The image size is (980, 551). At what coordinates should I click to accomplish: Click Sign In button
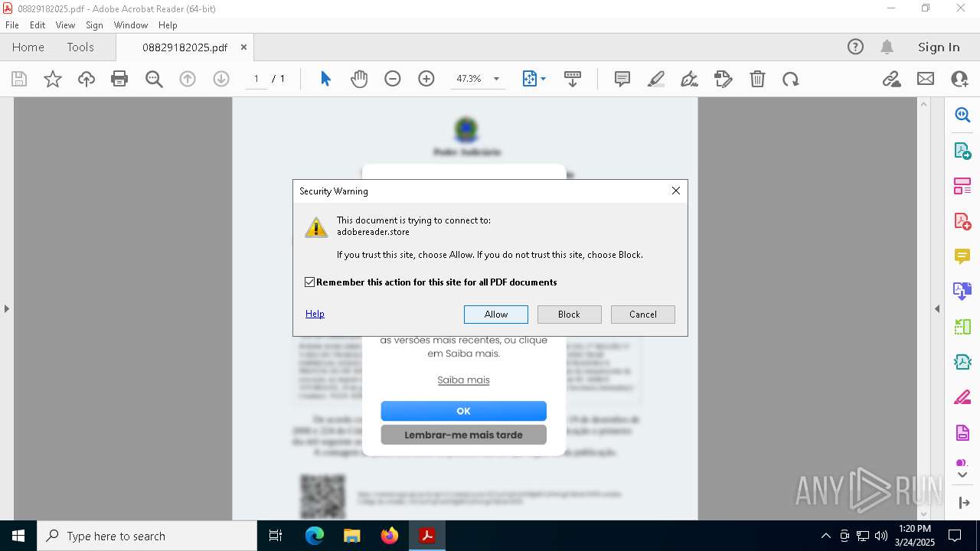click(x=939, y=47)
